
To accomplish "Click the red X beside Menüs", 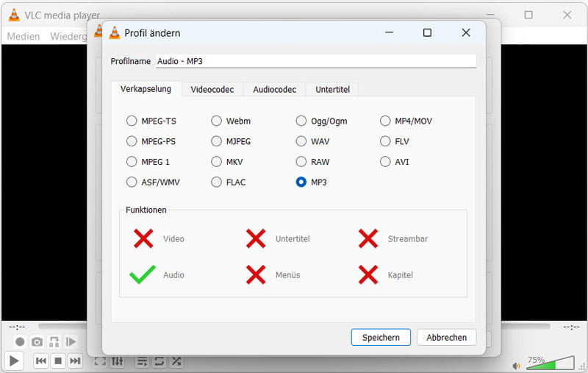I will point(256,274).
